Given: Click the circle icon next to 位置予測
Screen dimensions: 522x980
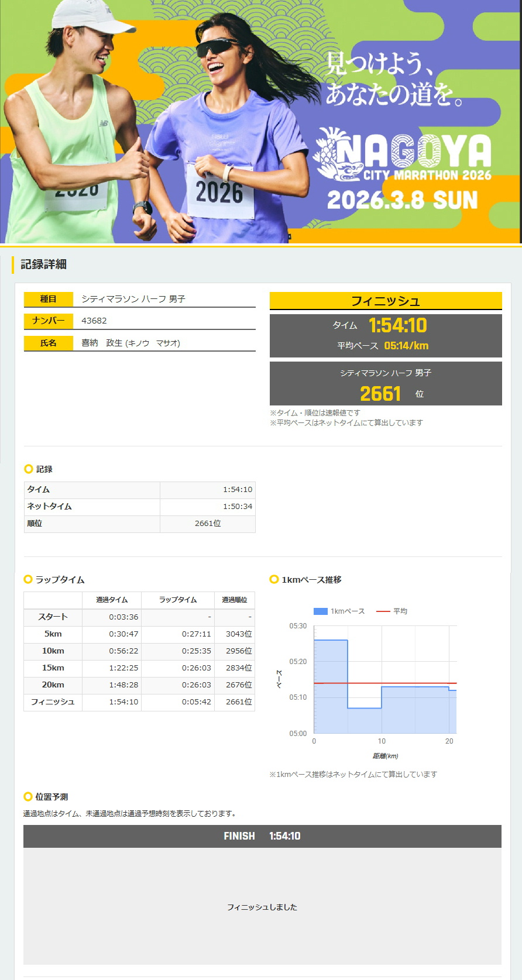Looking at the screenshot, I should tap(28, 796).
